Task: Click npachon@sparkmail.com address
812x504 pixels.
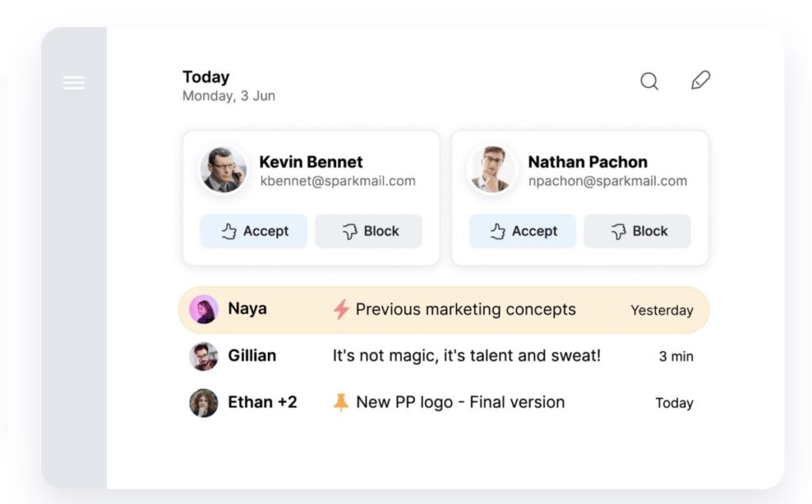Action: coord(607,181)
